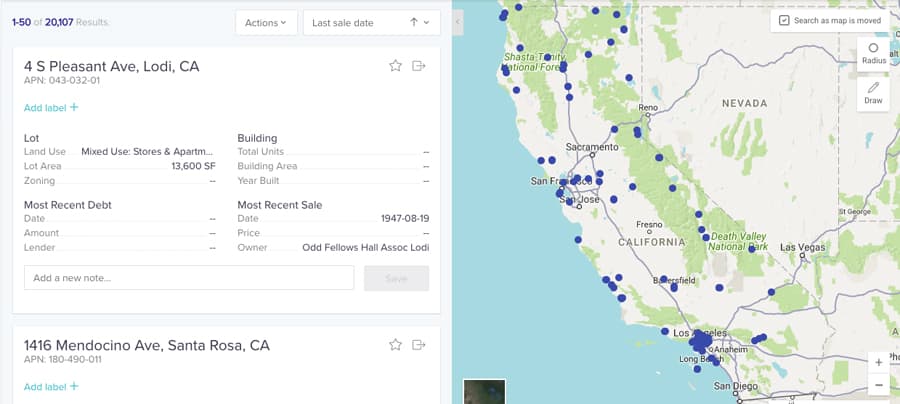Image resolution: width=900 pixels, height=404 pixels.
Task: Toggle the Search as map is moved checkbox
Action: pos(784,20)
